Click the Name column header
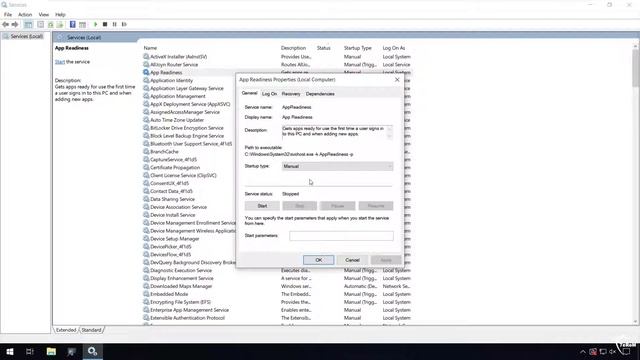 [150, 48]
